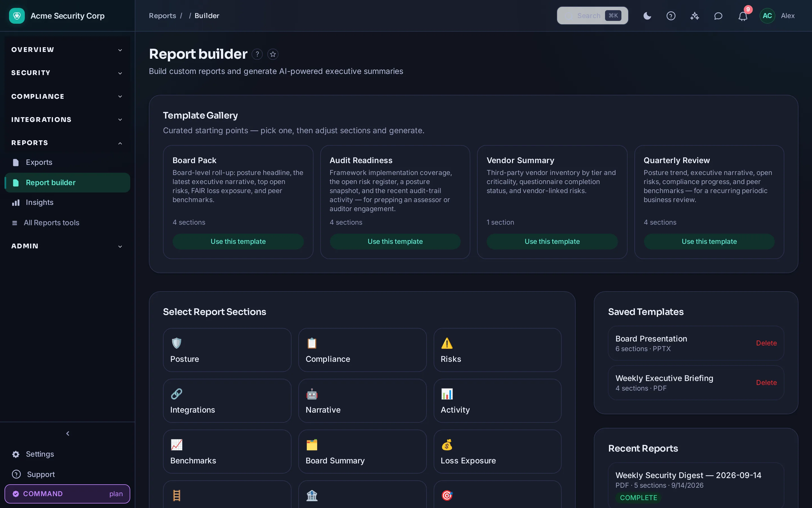
Task: Open Report builder in the sidebar
Action: coord(67,182)
